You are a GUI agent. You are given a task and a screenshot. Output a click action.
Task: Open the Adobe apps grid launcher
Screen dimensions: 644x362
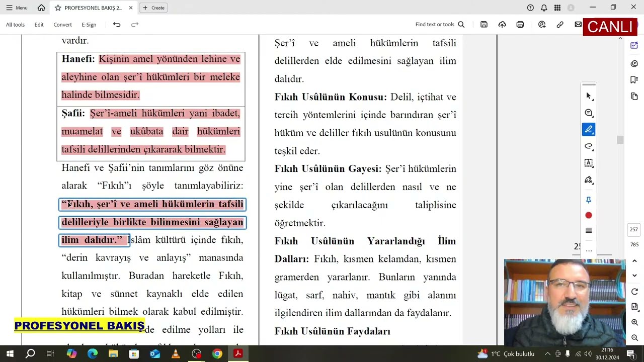(557, 8)
